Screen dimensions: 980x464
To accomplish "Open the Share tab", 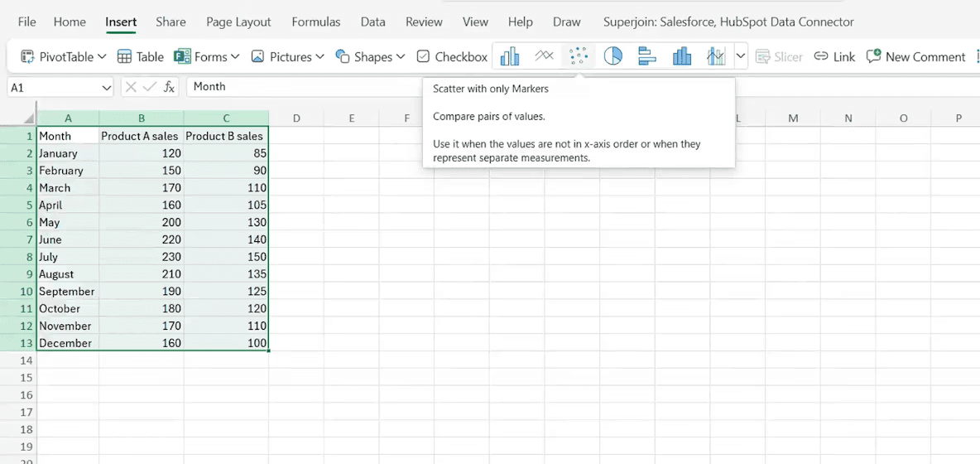I will (171, 22).
